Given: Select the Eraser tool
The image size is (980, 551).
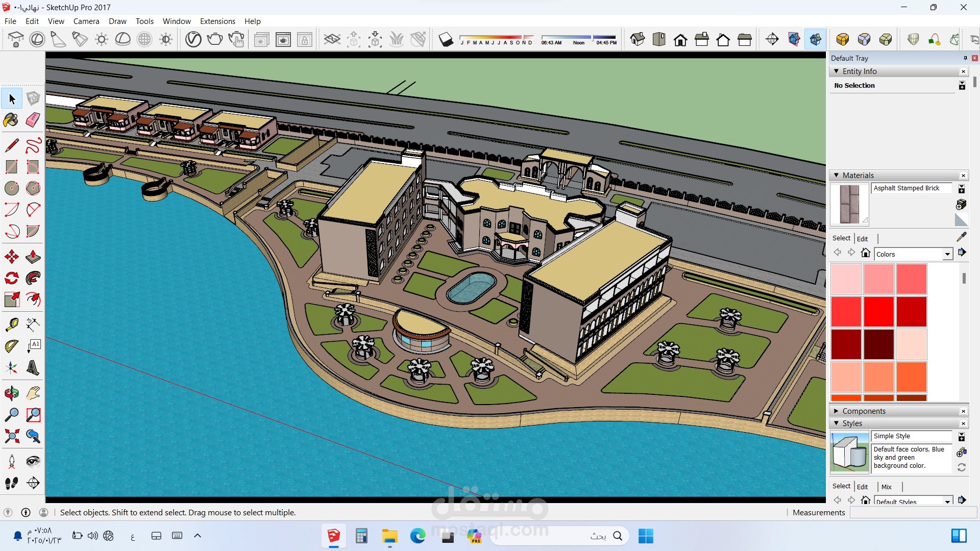Looking at the screenshot, I should (x=33, y=120).
